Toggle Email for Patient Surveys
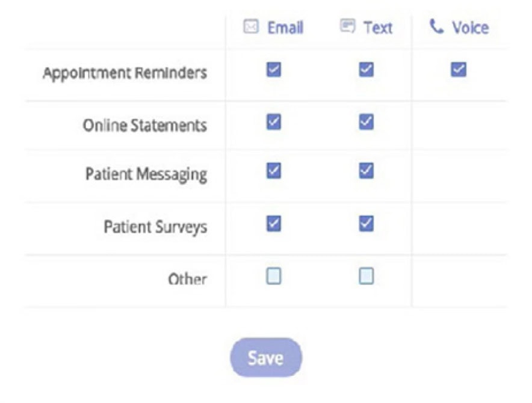Image resolution: width=532 pixels, height=403 pixels. pyautogui.click(x=274, y=224)
